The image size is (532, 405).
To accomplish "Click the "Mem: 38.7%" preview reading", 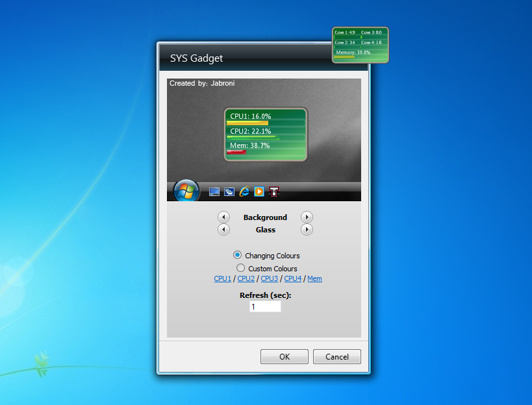I will 249,146.
